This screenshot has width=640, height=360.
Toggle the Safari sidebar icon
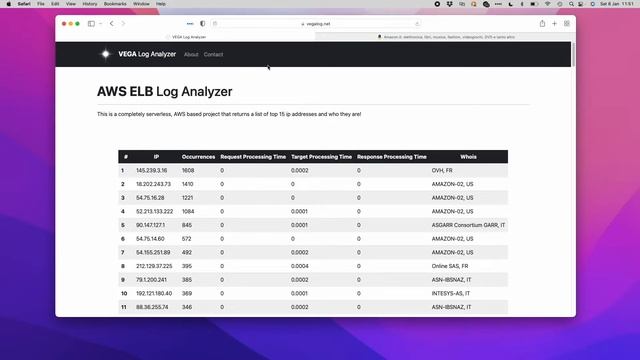click(x=91, y=24)
